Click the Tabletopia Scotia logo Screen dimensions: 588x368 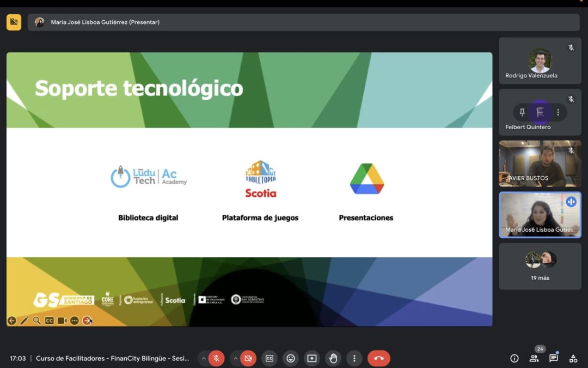[261, 179]
